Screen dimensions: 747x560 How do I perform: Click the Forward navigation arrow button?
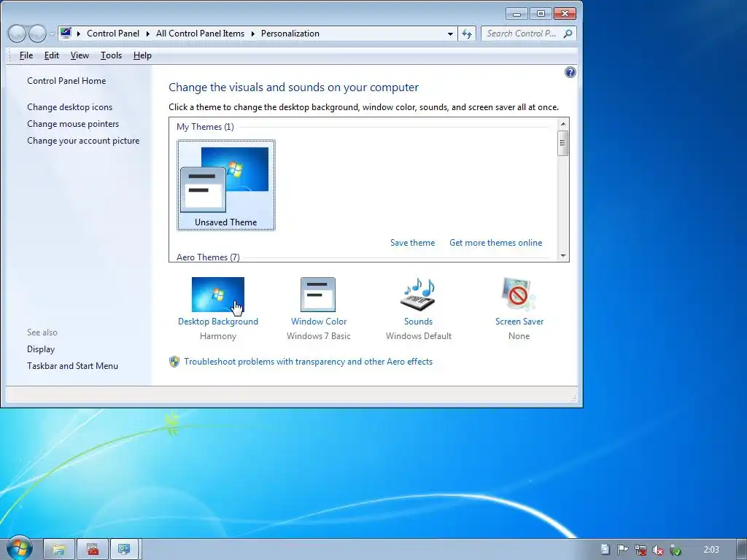point(37,34)
